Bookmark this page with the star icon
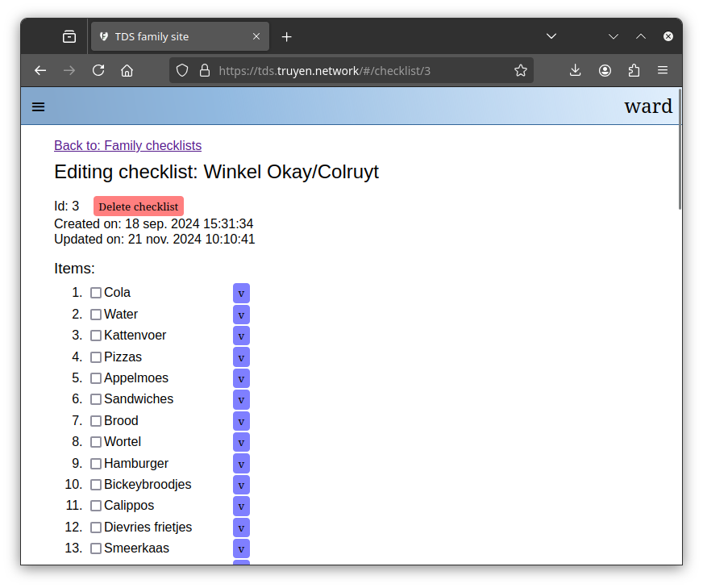The image size is (703, 588). pyautogui.click(x=520, y=70)
